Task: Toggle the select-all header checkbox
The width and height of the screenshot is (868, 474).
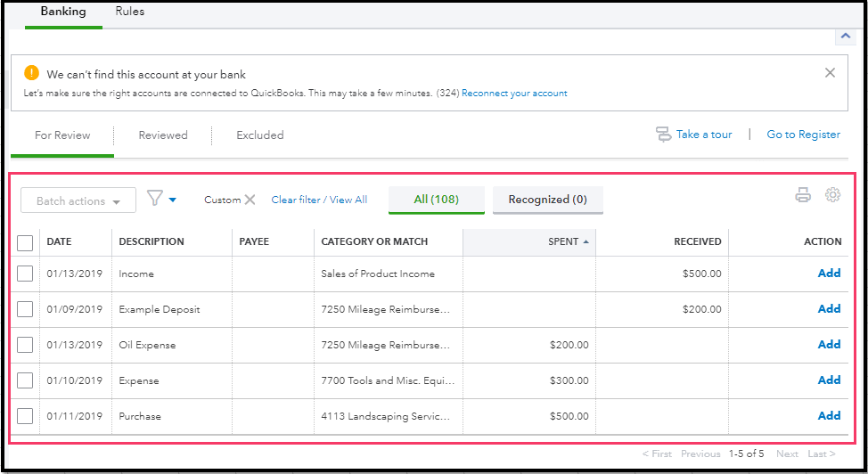Action: (25, 242)
